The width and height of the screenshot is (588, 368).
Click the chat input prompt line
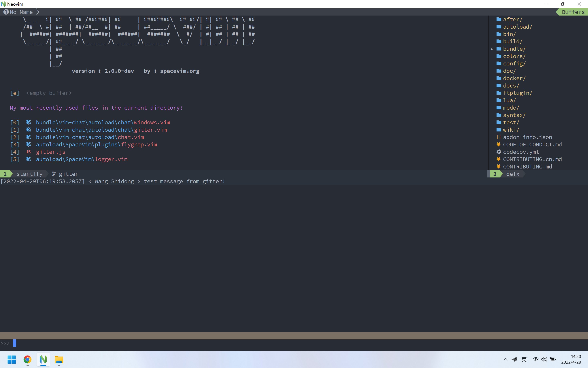pos(294,343)
